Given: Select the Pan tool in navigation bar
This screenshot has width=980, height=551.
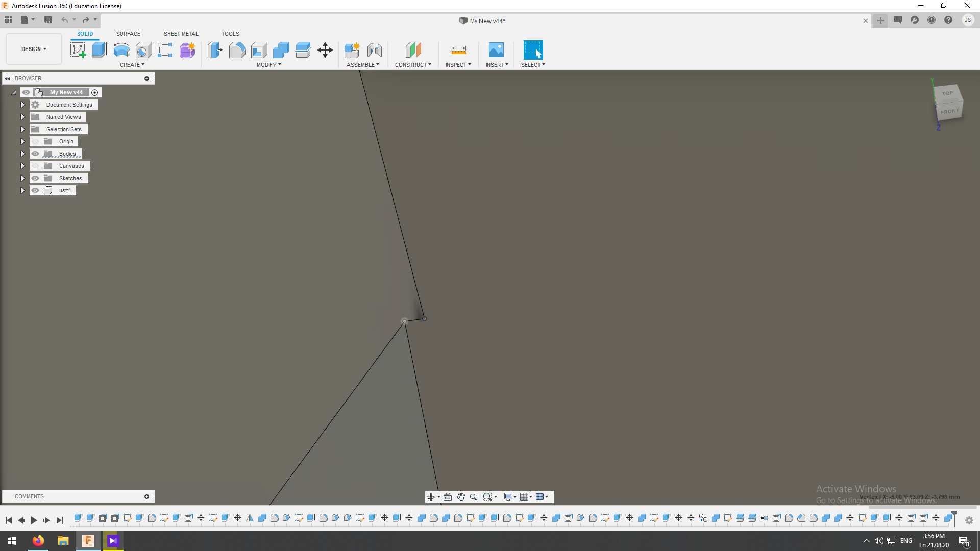Looking at the screenshot, I should (x=461, y=496).
